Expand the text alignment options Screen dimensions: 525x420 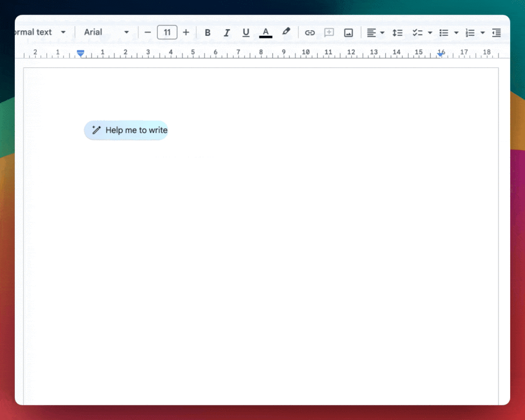(382, 32)
